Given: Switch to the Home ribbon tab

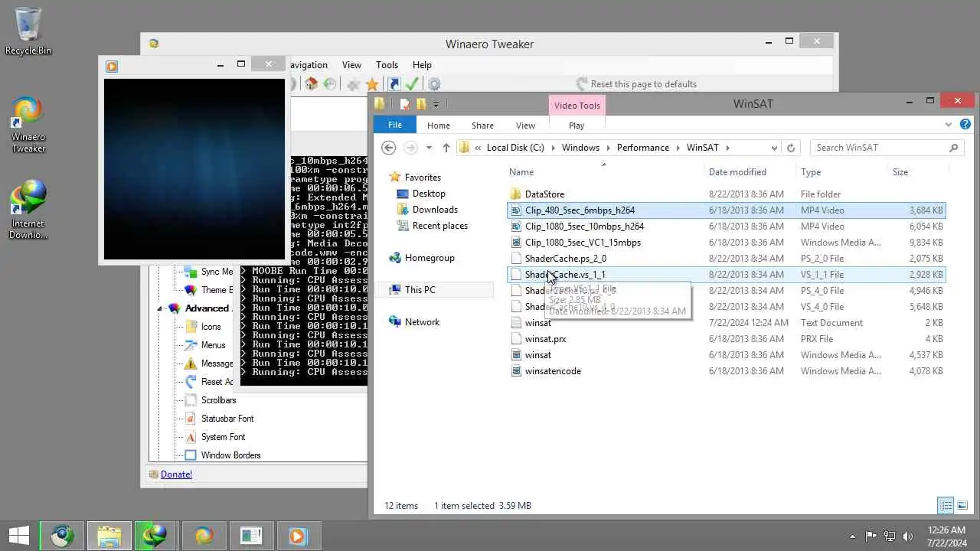Looking at the screenshot, I should (x=439, y=126).
